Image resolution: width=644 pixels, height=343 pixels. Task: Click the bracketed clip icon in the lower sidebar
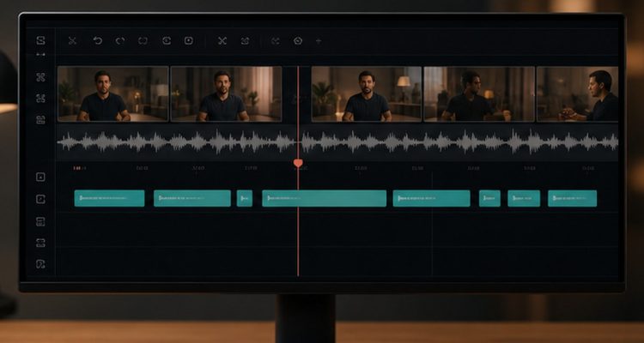[x=40, y=243]
